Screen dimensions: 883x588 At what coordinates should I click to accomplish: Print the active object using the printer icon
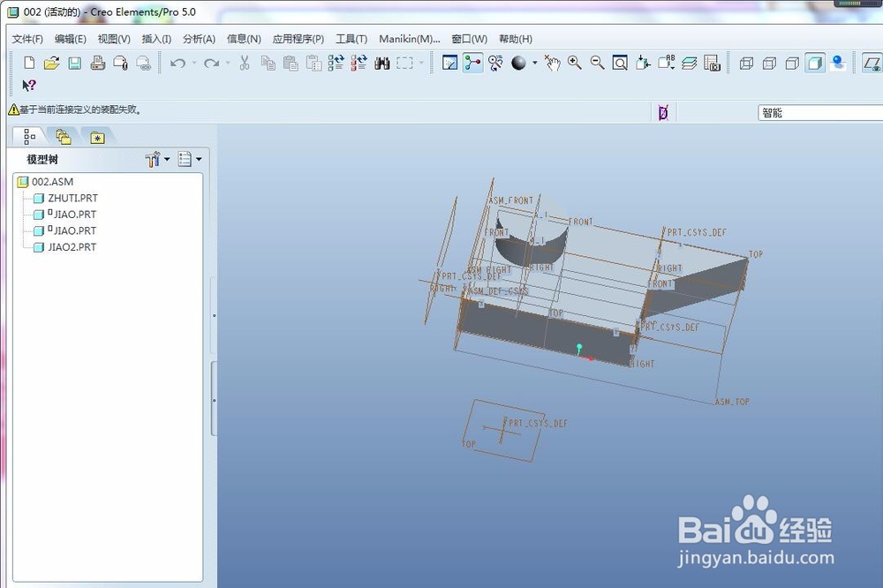pyautogui.click(x=97, y=63)
